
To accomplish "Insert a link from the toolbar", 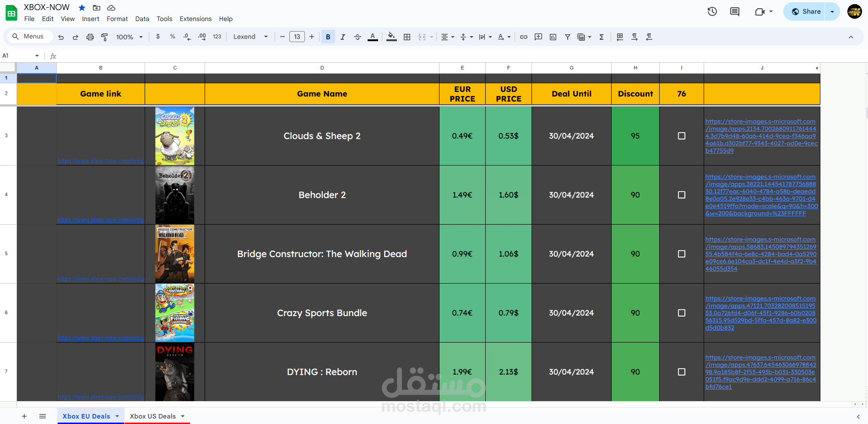I will click(x=524, y=37).
